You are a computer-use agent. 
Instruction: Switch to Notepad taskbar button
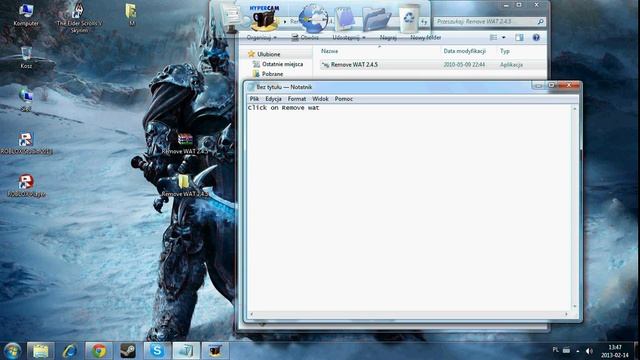pos(186,351)
